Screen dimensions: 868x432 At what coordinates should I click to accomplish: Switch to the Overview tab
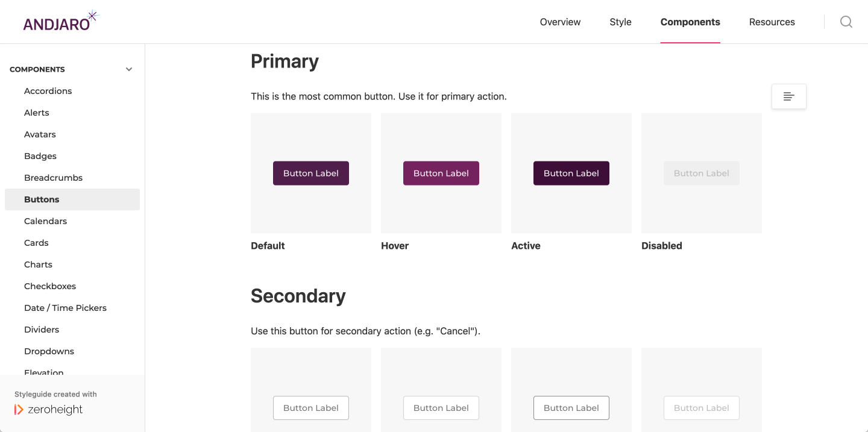[x=560, y=22]
